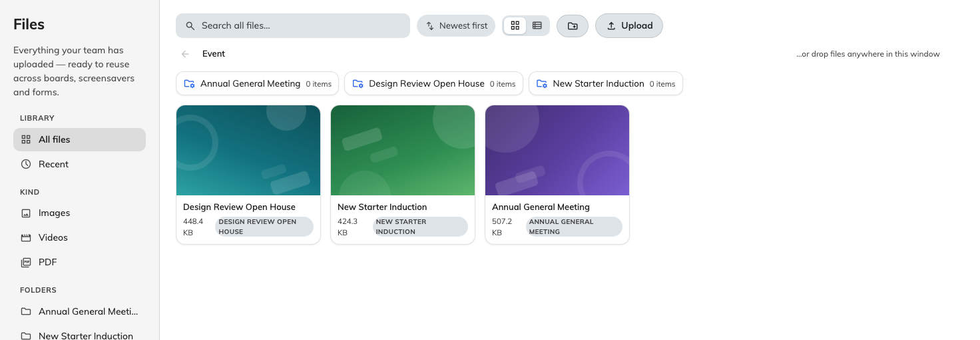
Task: Click the Videos clapperboard icon
Action: [x=26, y=238]
